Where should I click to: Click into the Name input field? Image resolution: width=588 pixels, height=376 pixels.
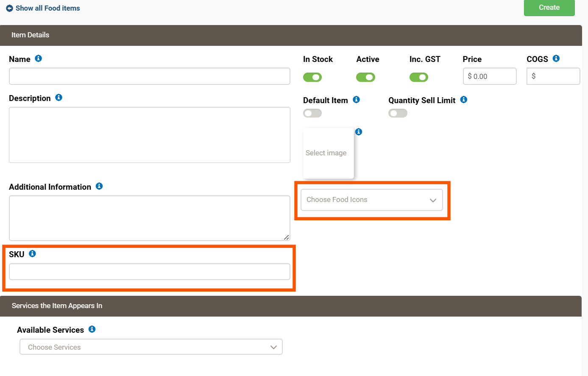pyautogui.click(x=150, y=76)
